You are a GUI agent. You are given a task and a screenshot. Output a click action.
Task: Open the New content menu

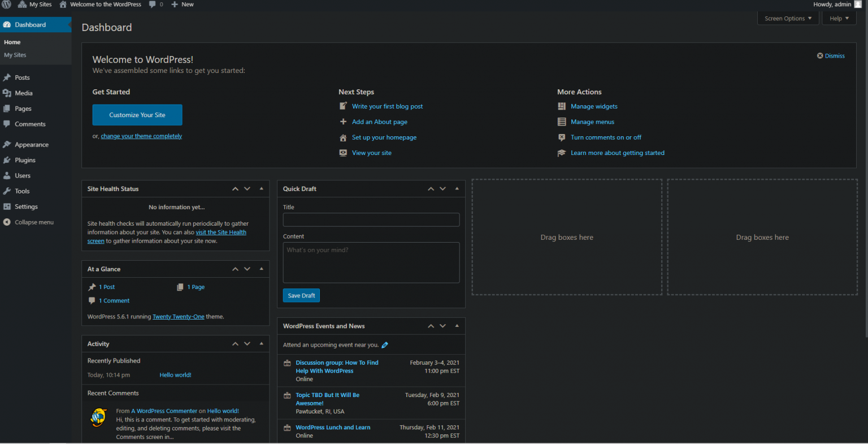coord(182,4)
